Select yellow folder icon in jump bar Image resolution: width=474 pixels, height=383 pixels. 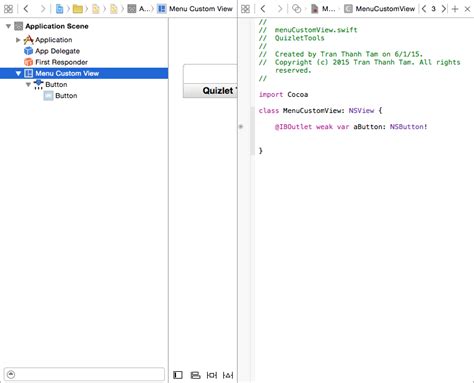tap(78, 9)
